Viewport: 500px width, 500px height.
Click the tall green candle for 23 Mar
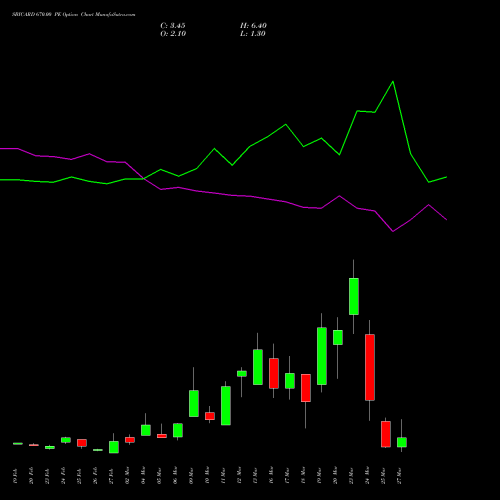click(354, 296)
